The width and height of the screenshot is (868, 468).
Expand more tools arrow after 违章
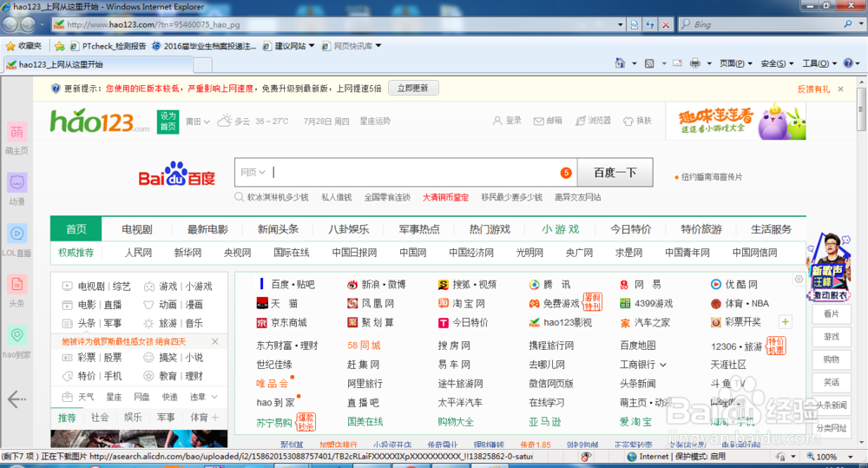click(x=214, y=397)
